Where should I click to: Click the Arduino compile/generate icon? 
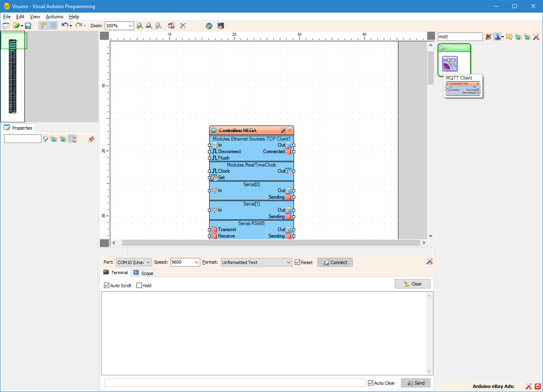209,26
